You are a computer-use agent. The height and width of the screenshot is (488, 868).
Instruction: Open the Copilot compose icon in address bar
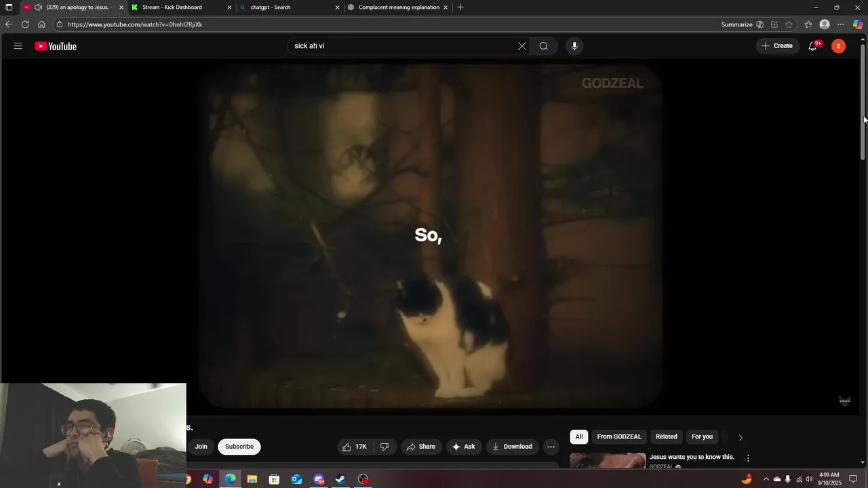(x=759, y=24)
